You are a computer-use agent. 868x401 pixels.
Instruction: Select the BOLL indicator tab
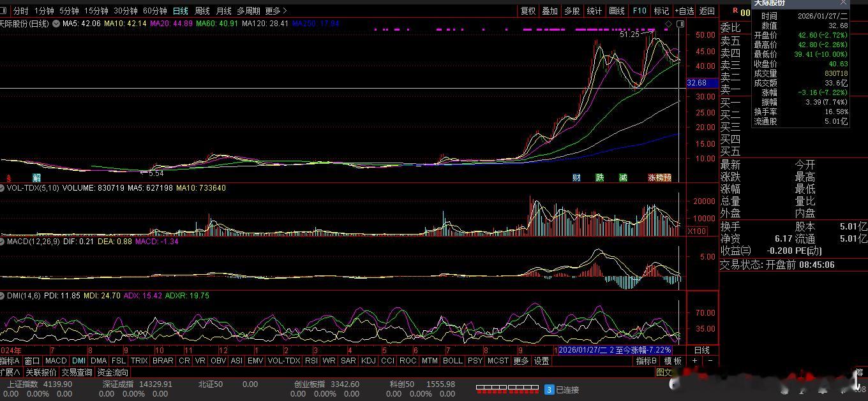452,361
